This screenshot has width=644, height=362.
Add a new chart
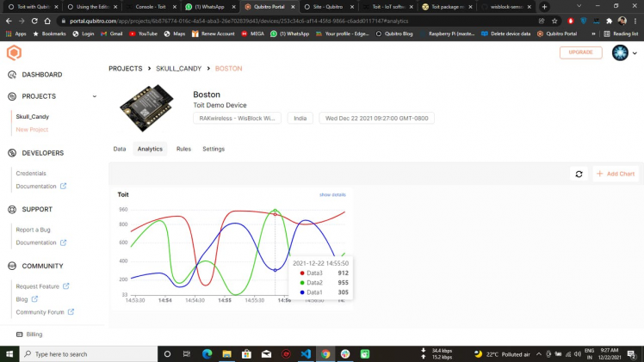coord(616,174)
